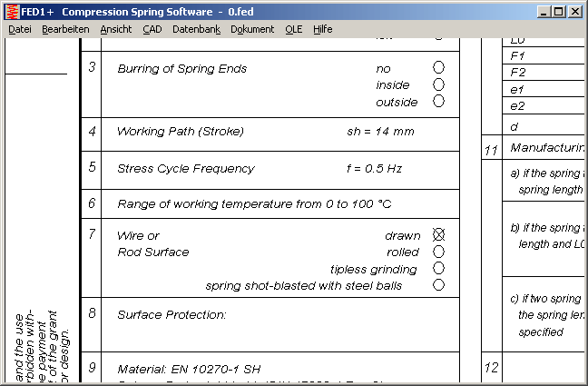Select 'outside' burring radio option
This screenshot has width=588, height=386.
pos(439,102)
